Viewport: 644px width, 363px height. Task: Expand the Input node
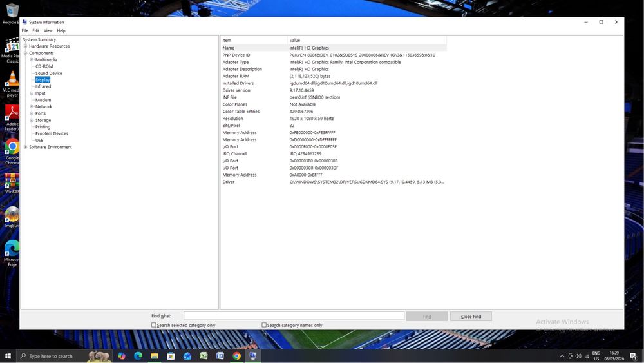[32, 93]
